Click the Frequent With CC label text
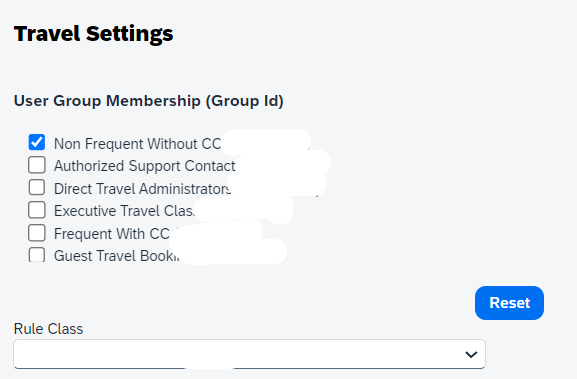 point(111,234)
